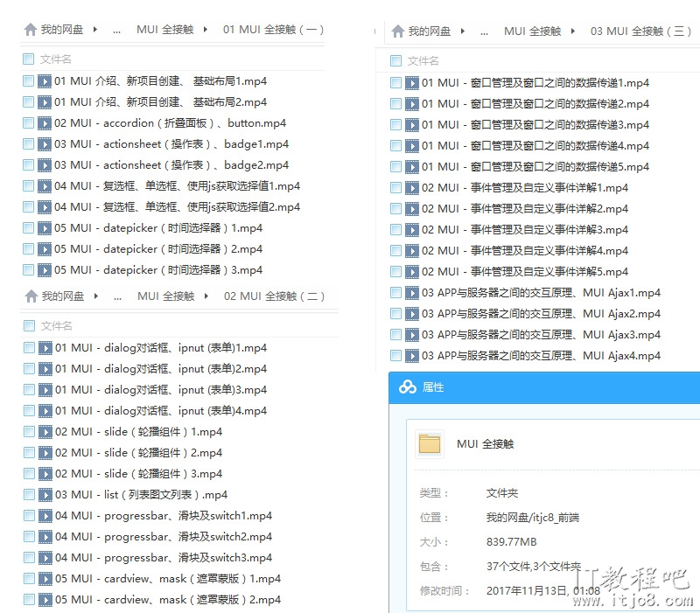The height and width of the screenshot is (613, 700).
Task: Click the video icon of progressbar 滑块及switch3.mp4
Action: 45,557
